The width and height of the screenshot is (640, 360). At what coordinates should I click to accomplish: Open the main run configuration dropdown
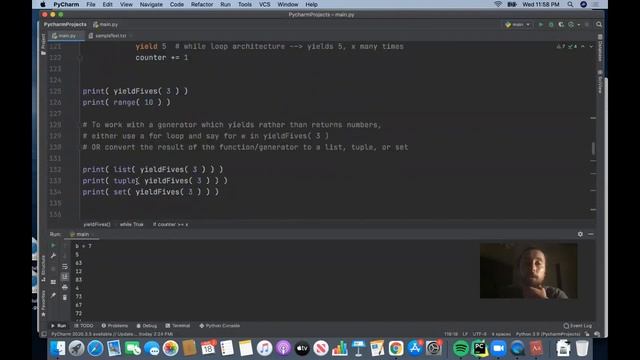517,24
